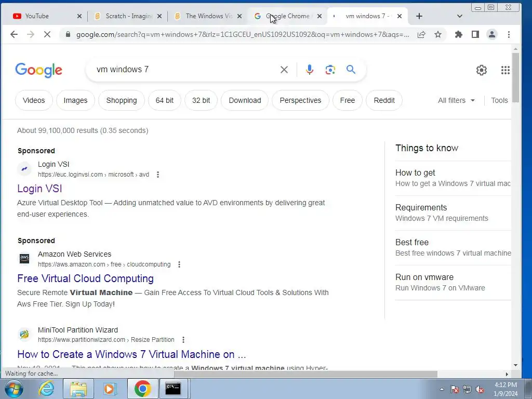532x399 pixels.
Task: Go to the Google logo homepage
Action: tap(38, 70)
